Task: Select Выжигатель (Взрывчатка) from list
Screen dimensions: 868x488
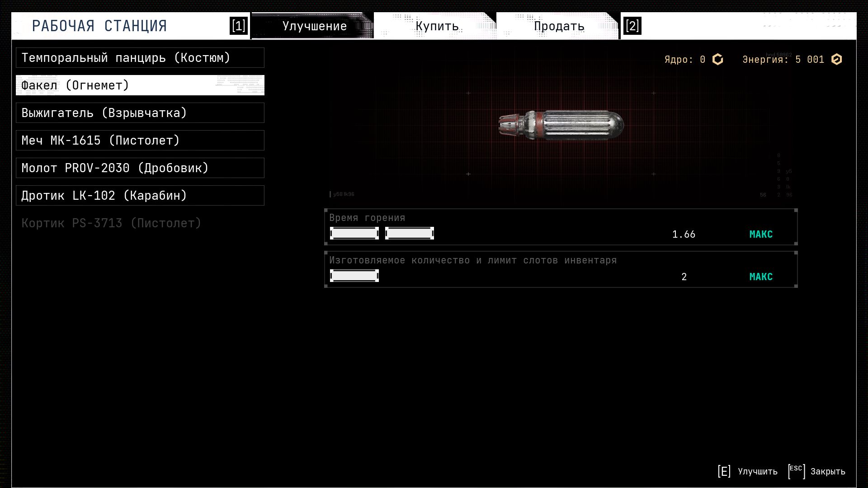Action: pyautogui.click(x=140, y=113)
